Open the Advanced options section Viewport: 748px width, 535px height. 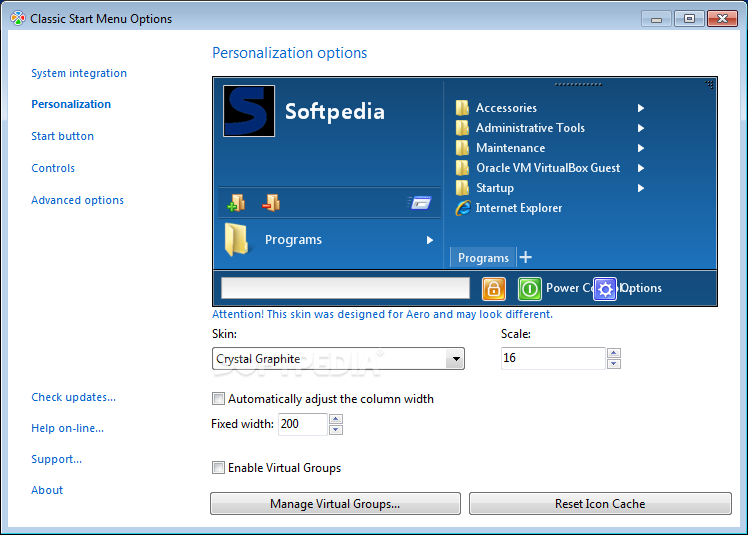(78, 200)
